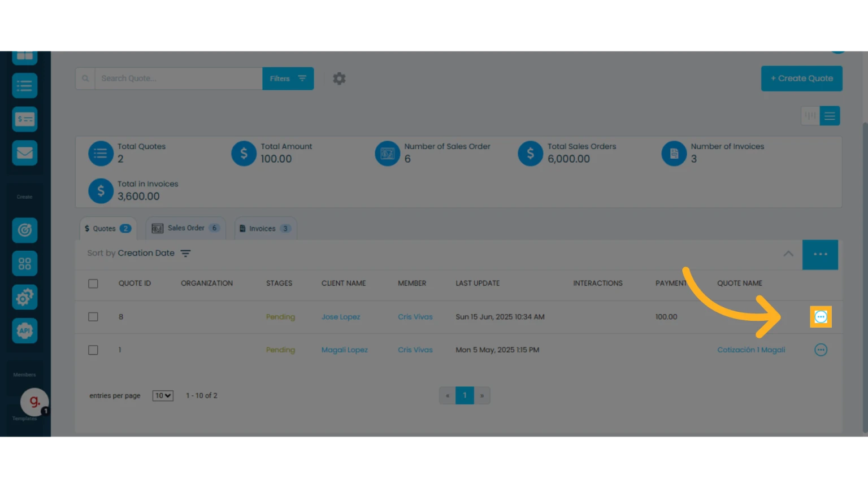Select page 1 in pagination

[x=465, y=395]
